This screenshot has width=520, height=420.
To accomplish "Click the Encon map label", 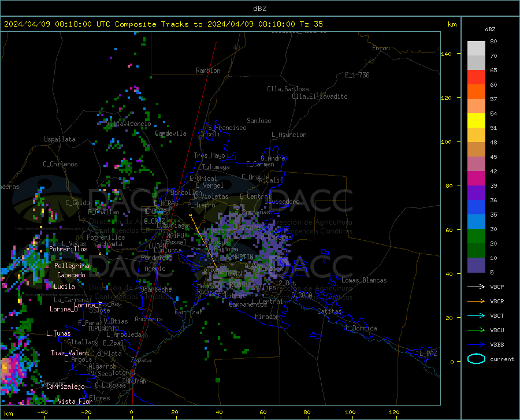I will (381, 48).
